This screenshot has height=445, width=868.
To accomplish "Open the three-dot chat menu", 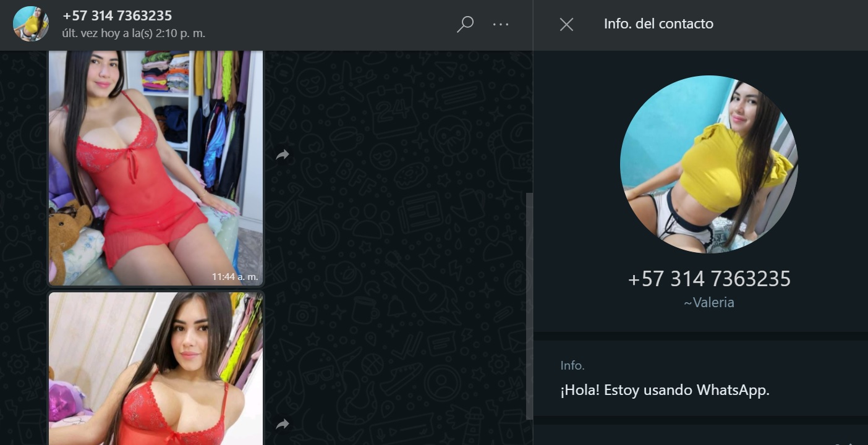I will [x=501, y=25].
